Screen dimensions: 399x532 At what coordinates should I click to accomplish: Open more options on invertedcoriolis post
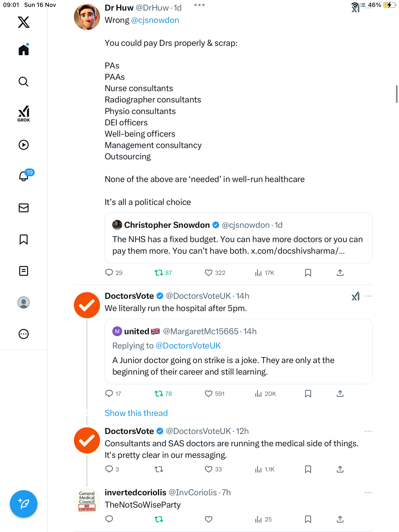pyautogui.click(x=368, y=493)
